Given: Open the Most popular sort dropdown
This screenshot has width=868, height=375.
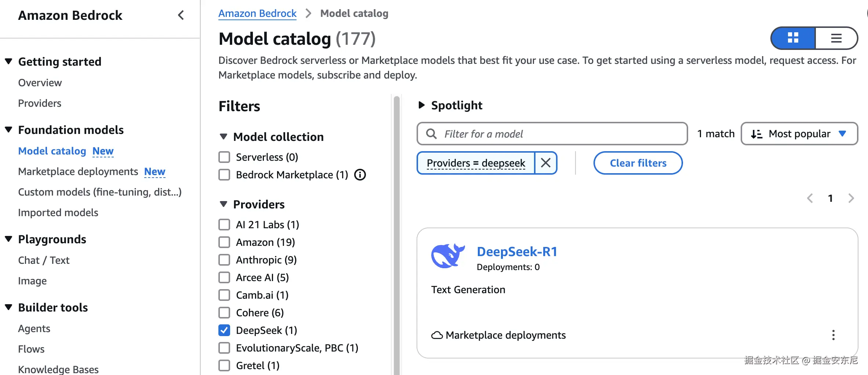Looking at the screenshot, I should 799,134.
